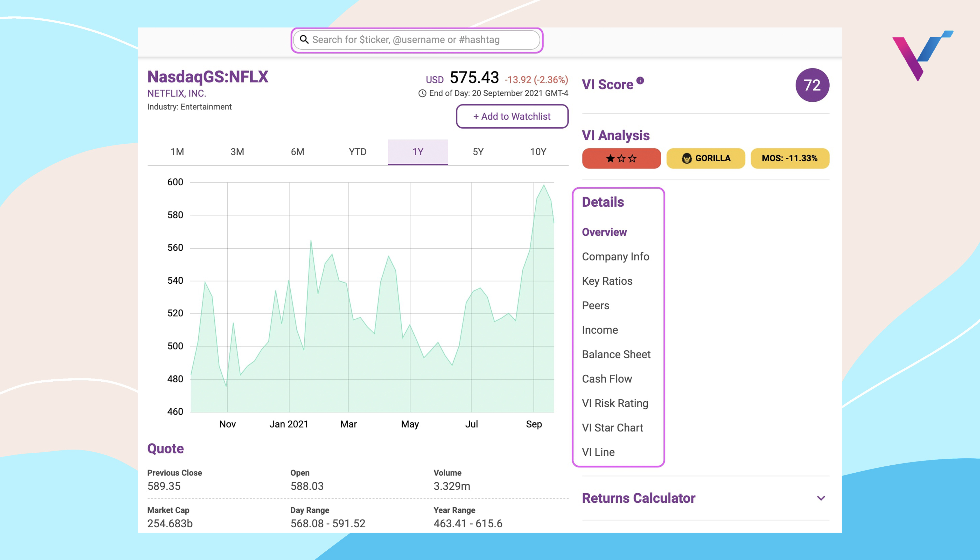The width and height of the screenshot is (980, 560).
Task: Open Company Info section
Action: (x=615, y=257)
